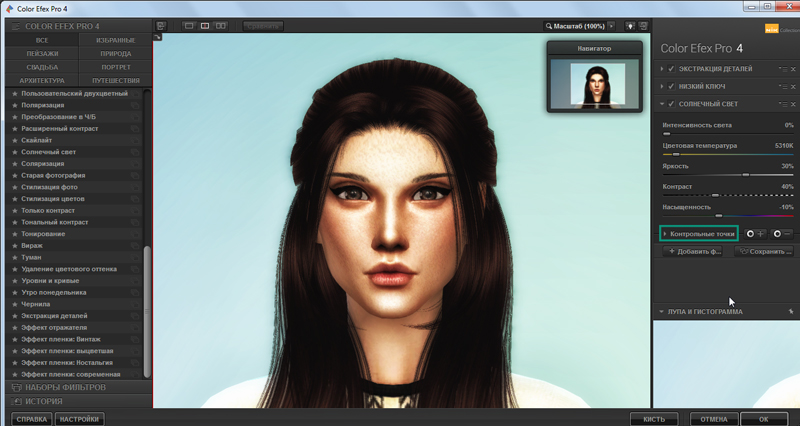This screenshot has height=426, width=800.
Task: Remove the СОЛНЕЧНЫЙ СВЕТ filter with X
Action: 793,104
